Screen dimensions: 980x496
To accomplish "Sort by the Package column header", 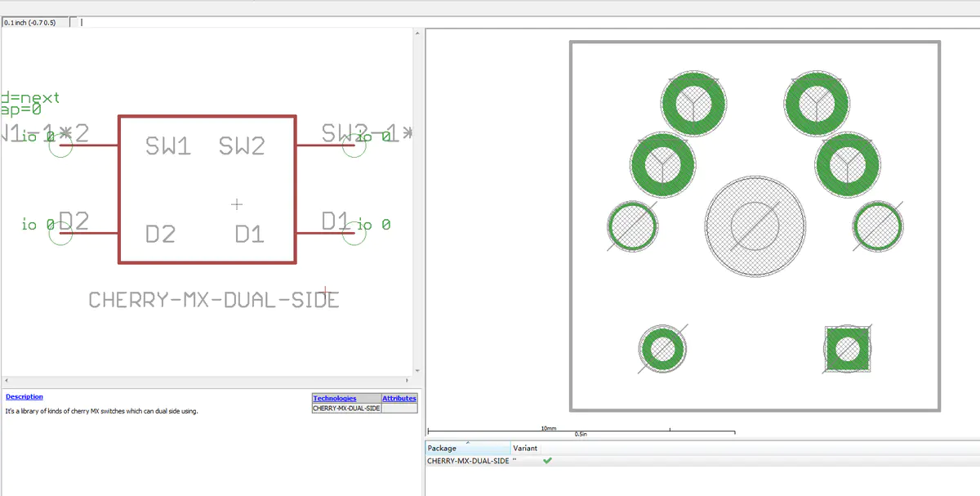I will [469, 448].
